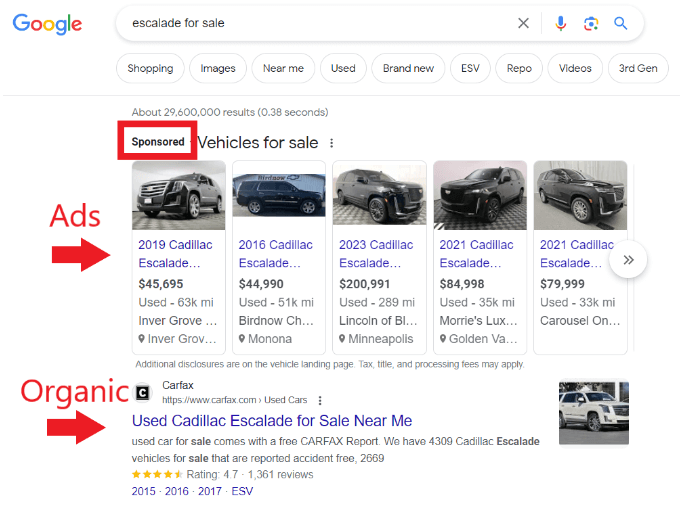Select the Images filter chip
The width and height of the screenshot is (680, 510).
point(218,68)
